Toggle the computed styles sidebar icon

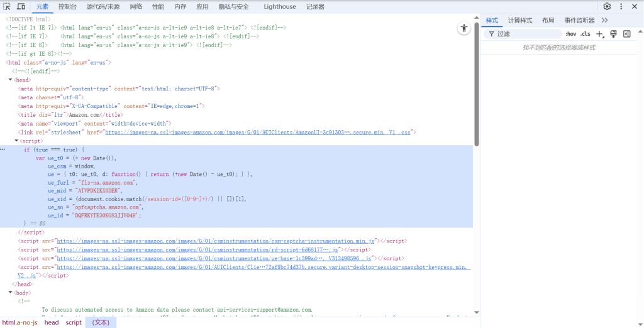627,34
